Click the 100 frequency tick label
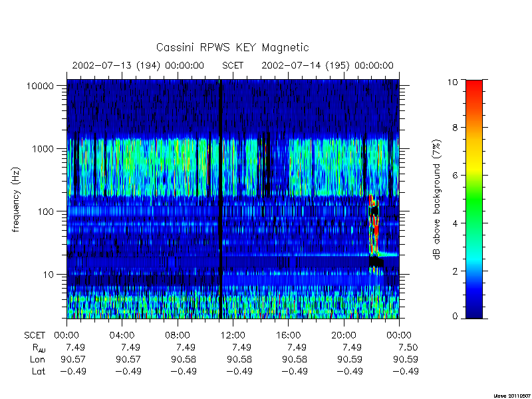 tap(45, 211)
